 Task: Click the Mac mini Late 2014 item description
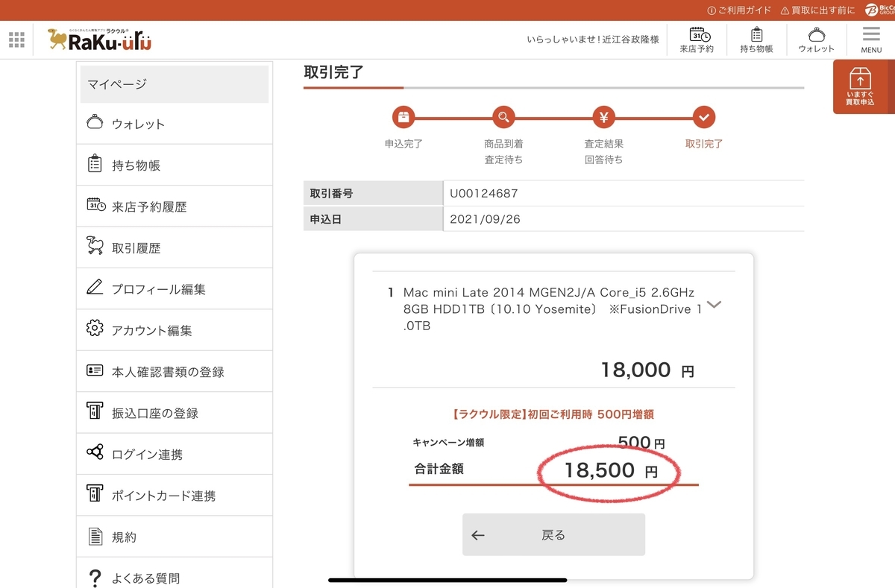552,309
